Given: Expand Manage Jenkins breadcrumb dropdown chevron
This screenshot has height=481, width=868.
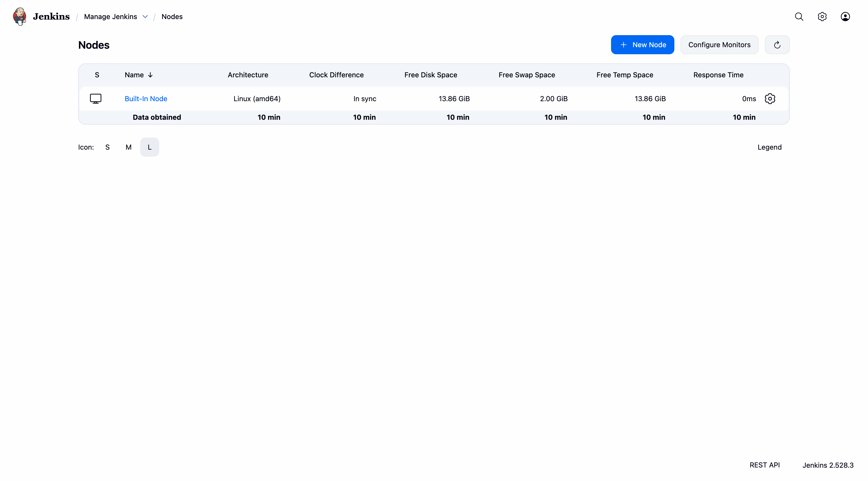Looking at the screenshot, I should 145,17.
